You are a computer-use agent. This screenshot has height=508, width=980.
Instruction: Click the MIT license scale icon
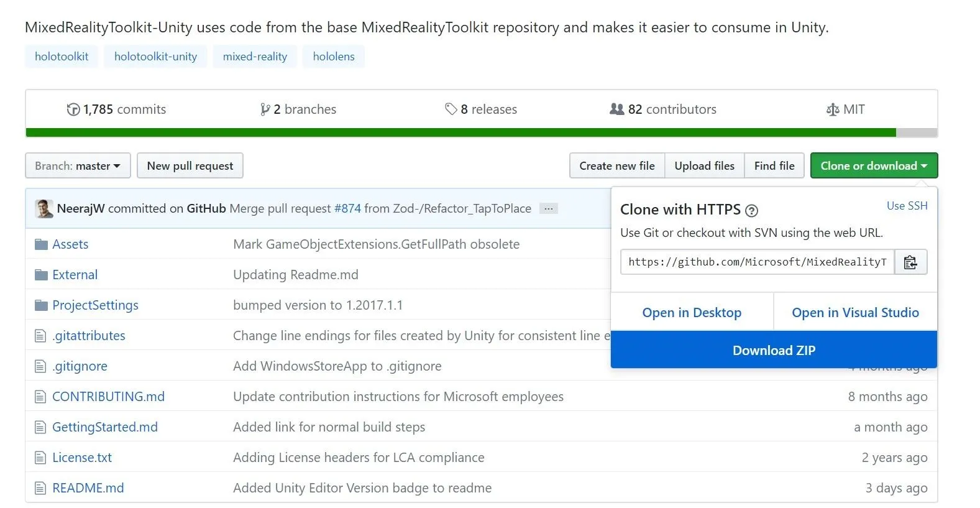pos(833,109)
